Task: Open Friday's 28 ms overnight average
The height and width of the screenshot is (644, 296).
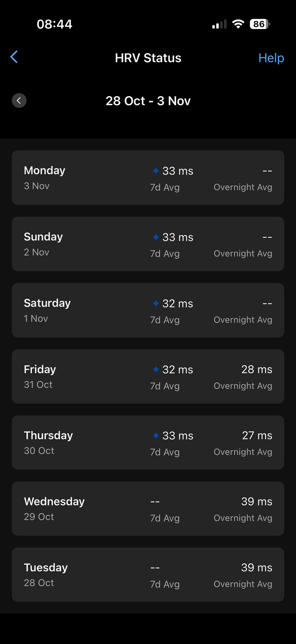Action: [256, 370]
